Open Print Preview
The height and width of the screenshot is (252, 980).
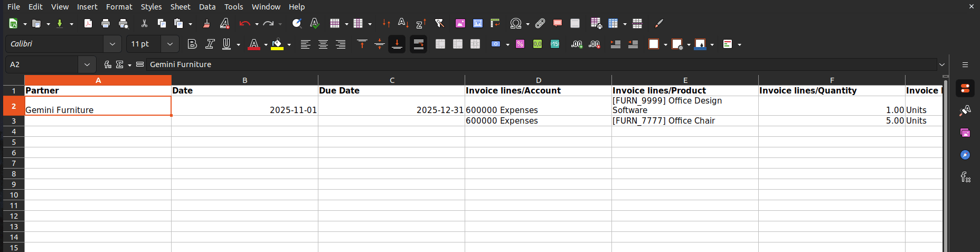[124, 23]
